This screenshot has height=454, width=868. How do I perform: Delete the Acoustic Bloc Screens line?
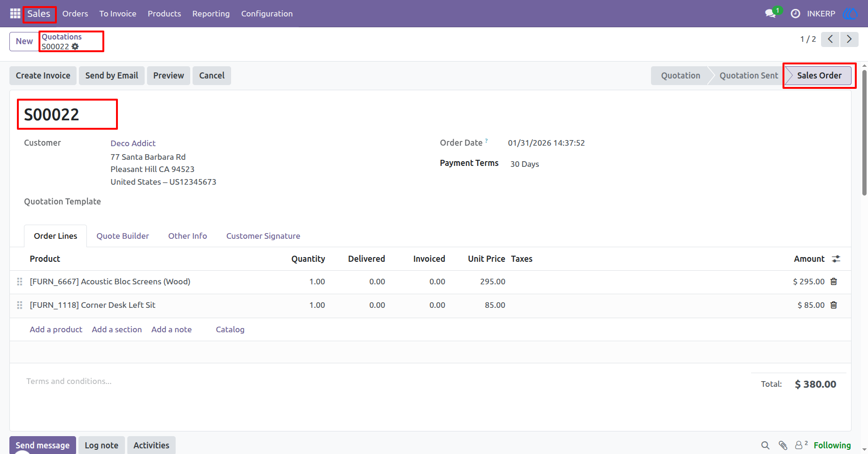pyautogui.click(x=834, y=282)
